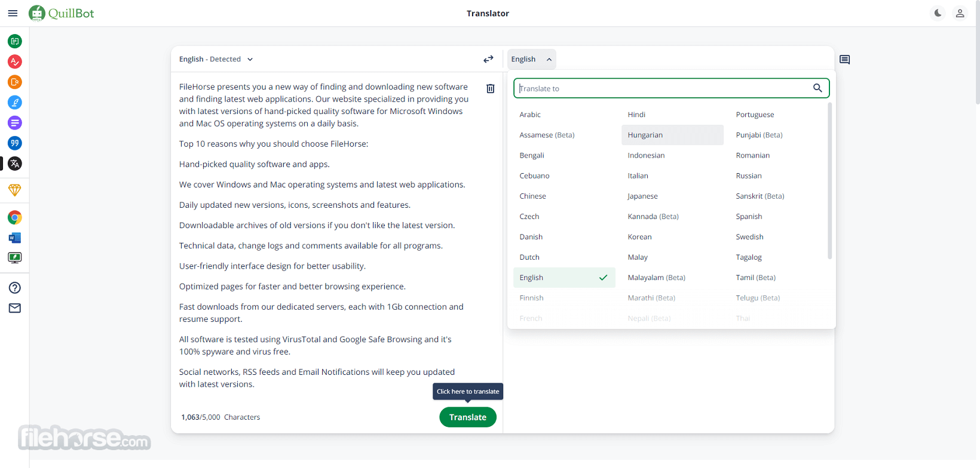Image resolution: width=980 pixels, height=468 pixels.
Task: Open the Citation Generator quote icon
Action: click(15, 143)
